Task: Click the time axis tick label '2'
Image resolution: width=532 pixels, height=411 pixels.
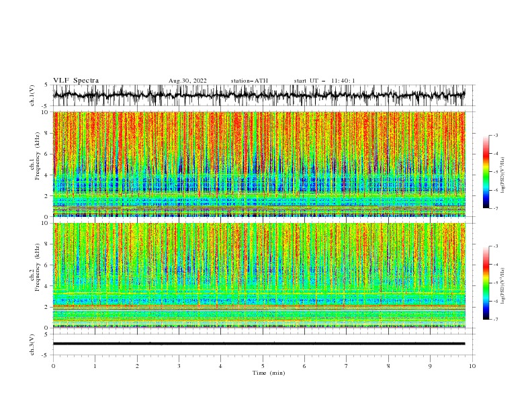Action: pos(137,366)
